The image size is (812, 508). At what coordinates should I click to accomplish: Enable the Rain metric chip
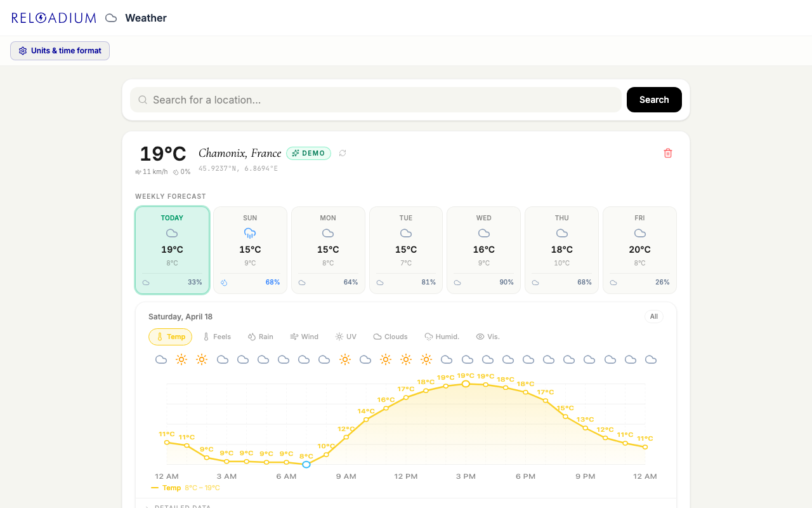pyautogui.click(x=260, y=337)
